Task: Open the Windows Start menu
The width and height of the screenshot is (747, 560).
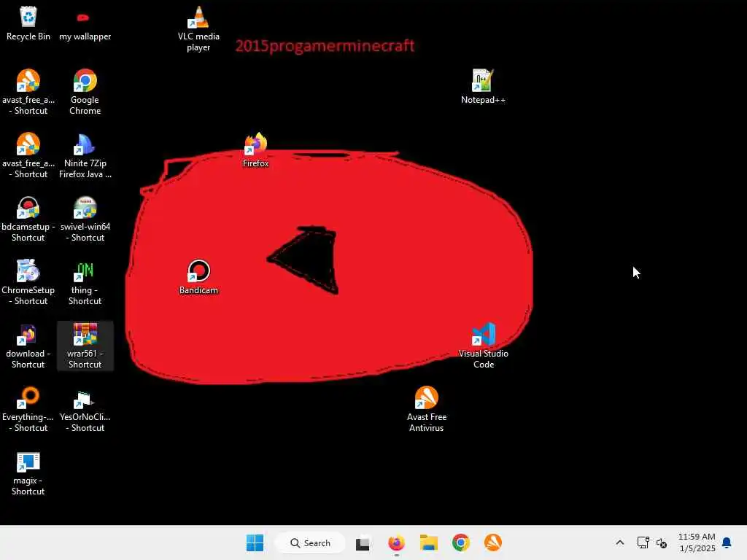Action: (x=255, y=542)
